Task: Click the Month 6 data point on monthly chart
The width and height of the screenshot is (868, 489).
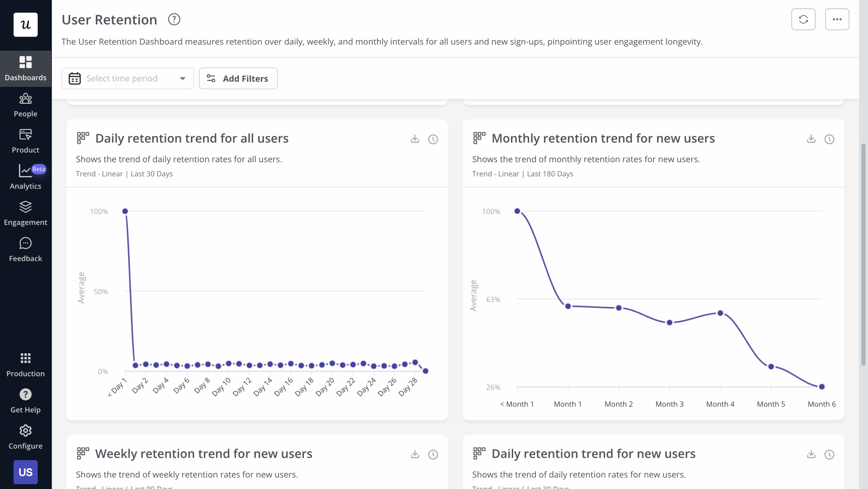Action: pos(821,386)
